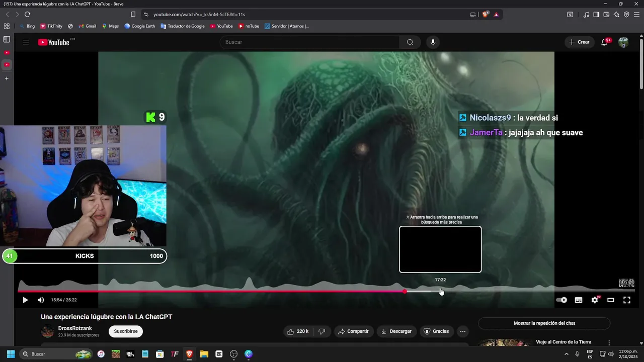Toggle Brave sidebar panel
Image resolution: width=644 pixels, height=362 pixels.
[x=596, y=15]
